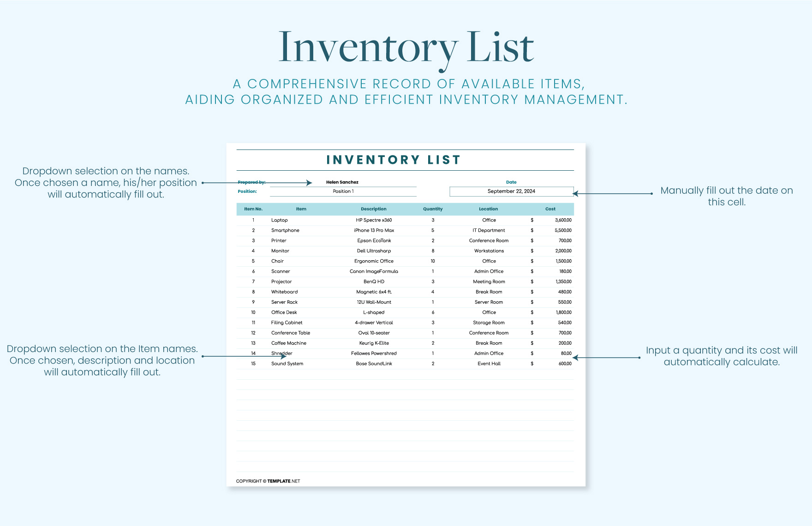Click the Cost column header
Viewport: 812px width, 526px height.
(x=550, y=209)
